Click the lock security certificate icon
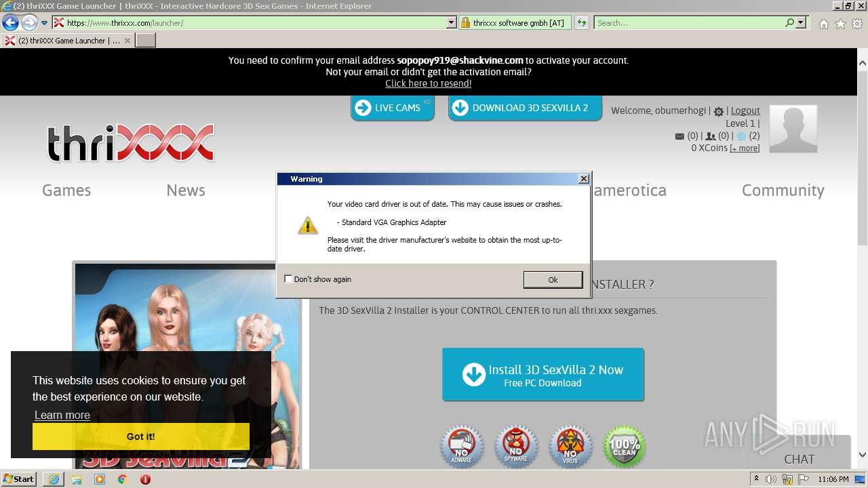 [465, 23]
